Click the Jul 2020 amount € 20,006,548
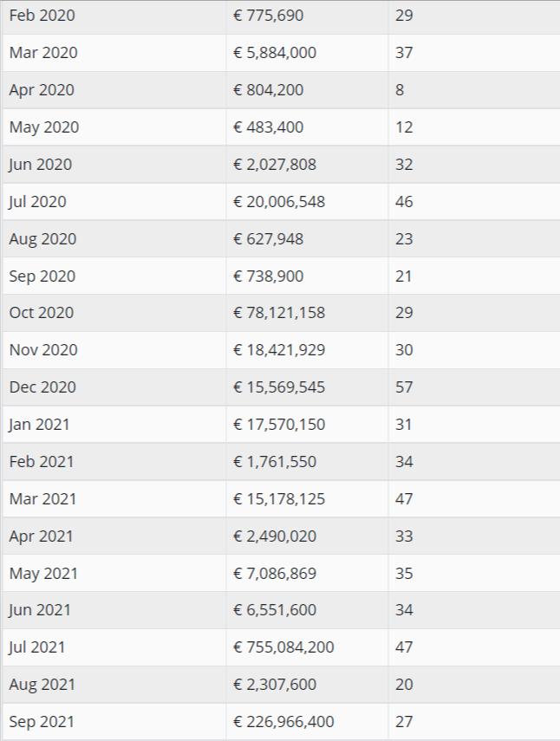This screenshot has width=560, height=741. 279,202
